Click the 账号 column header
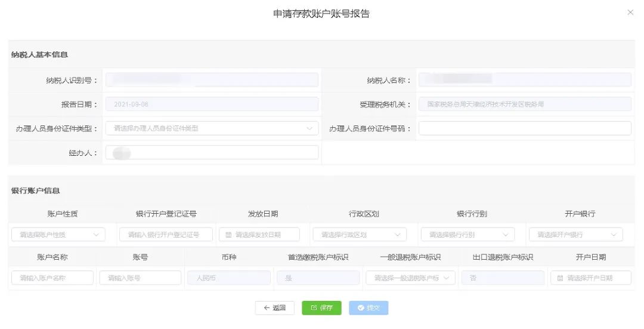 [x=140, y=257]
